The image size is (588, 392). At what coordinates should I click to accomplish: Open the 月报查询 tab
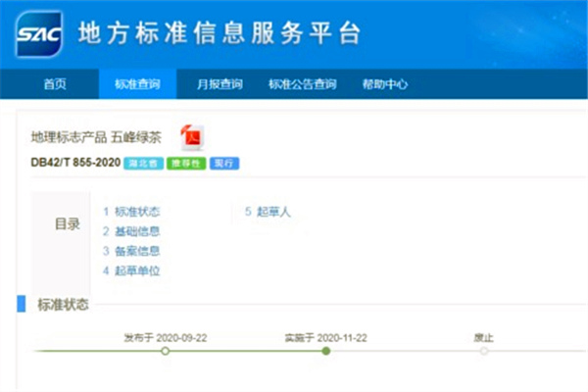(220, 84)
